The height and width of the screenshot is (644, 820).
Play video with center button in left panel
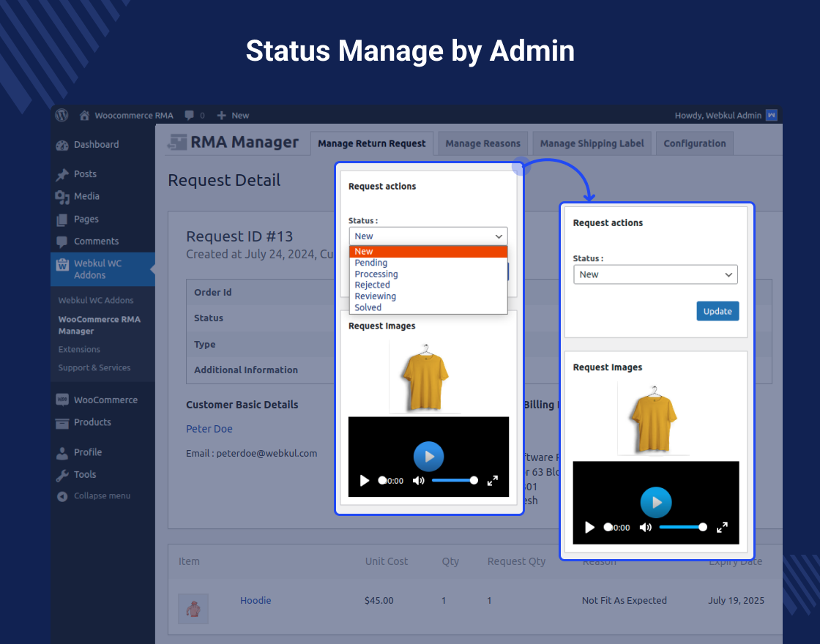pyautogui.click(x=428, y=457)
